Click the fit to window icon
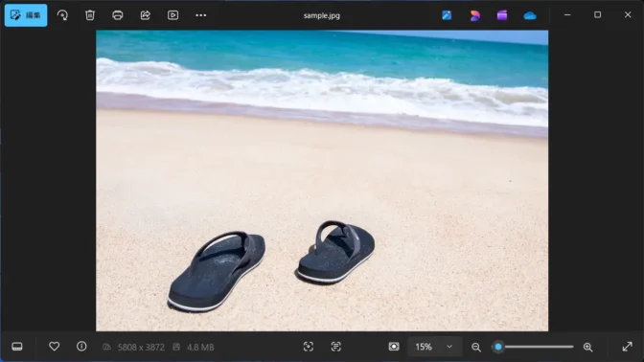 point(394,347)
